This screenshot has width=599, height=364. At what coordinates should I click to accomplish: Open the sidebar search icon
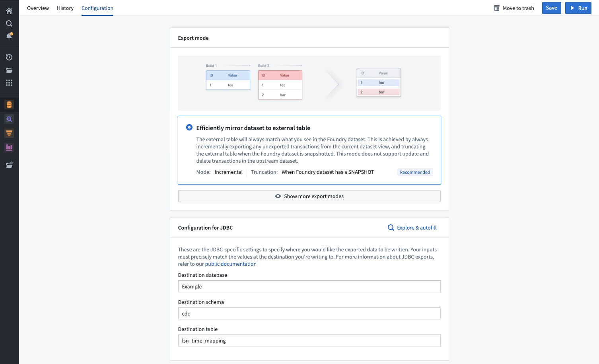click(x=9, y=23)
